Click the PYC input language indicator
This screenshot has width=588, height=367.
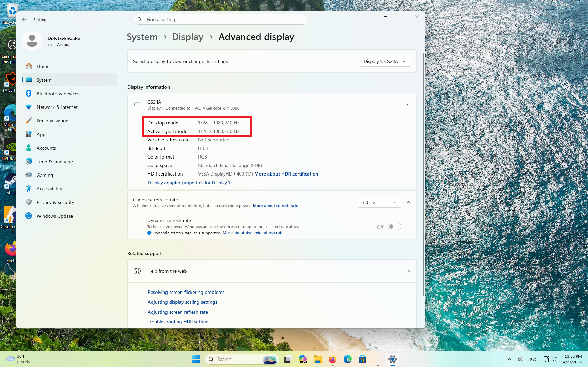point(534,359)
